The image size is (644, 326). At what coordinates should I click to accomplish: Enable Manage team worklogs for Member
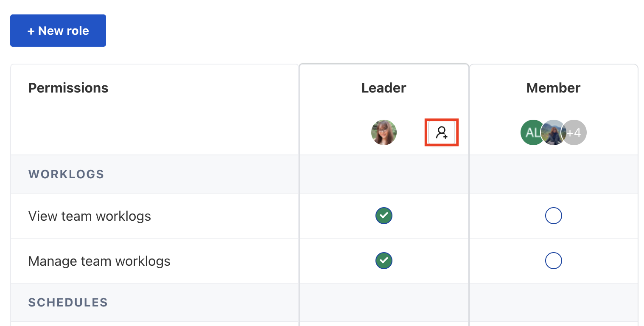click(x=553, y=261)
